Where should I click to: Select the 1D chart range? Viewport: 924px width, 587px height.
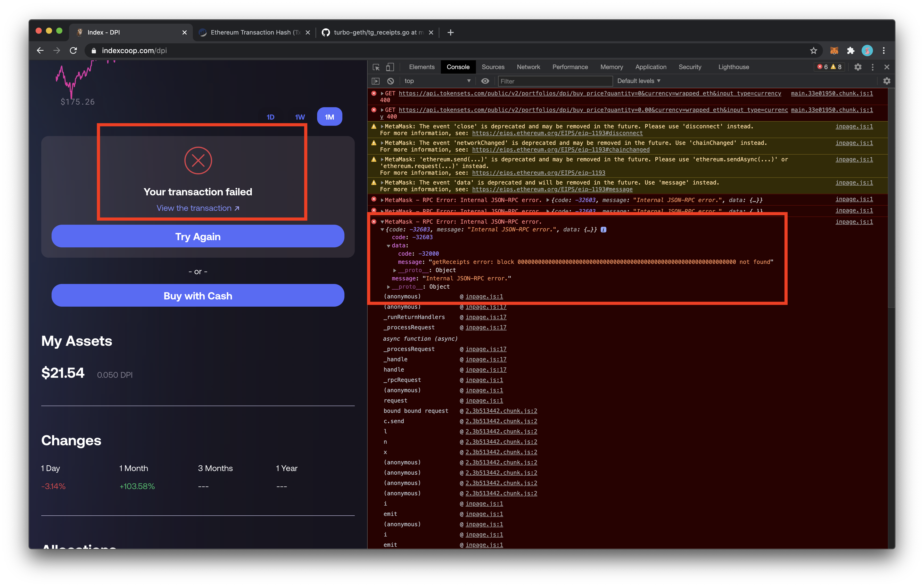pos(270,117)
